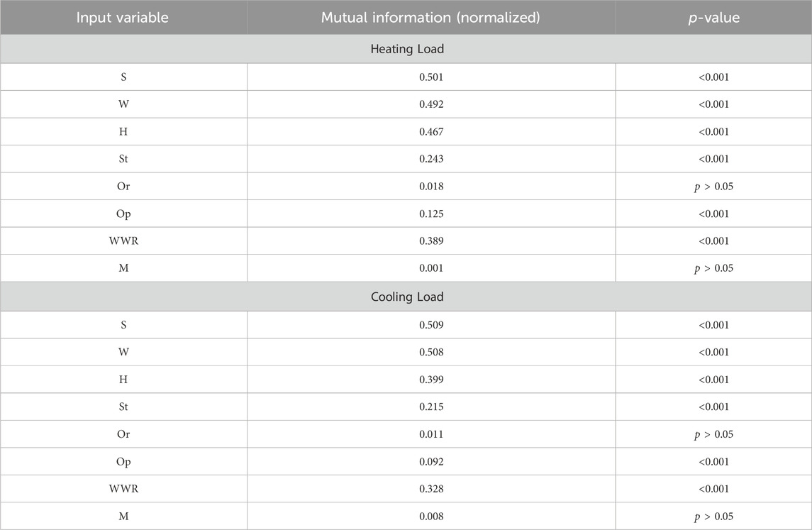Image resolution: width=812 pixels, height=530 pixels.
Task: Select the Heating Load section row
Action: tap(407, 49)
